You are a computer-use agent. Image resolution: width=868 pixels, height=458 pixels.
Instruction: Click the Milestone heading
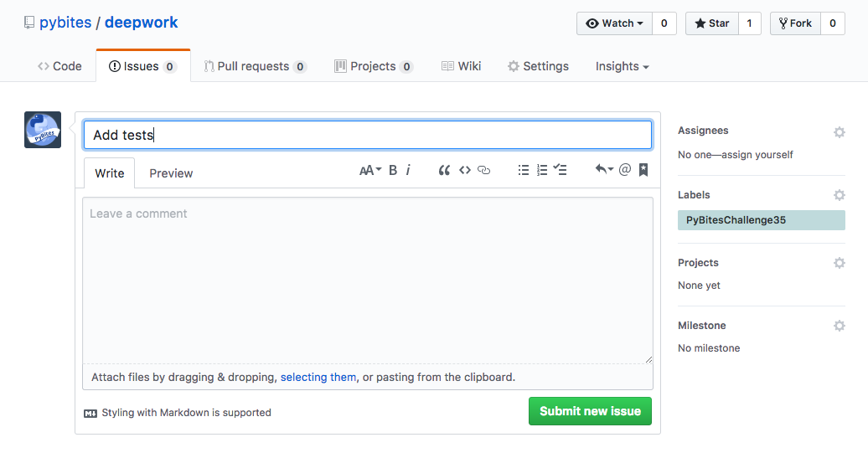[x=702, y=325]
